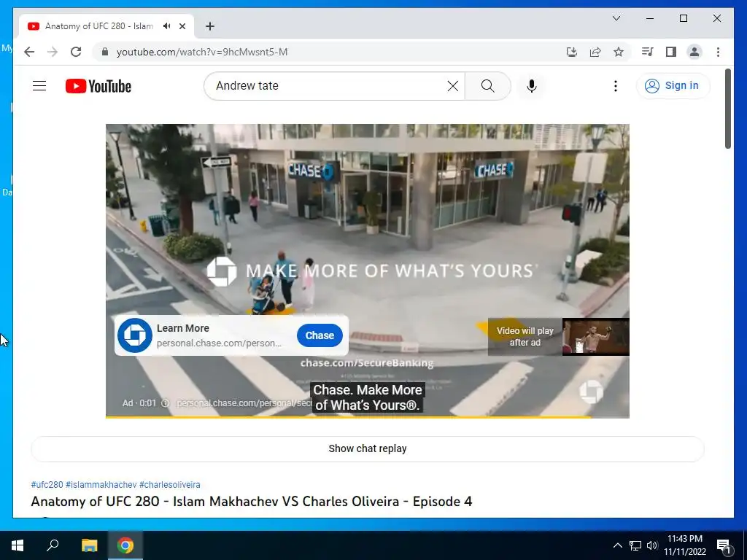Viewport: 747px width, 560px height.
Task: Click the video title Anatomy of UFC 280
Action: [x=252, y=502]
